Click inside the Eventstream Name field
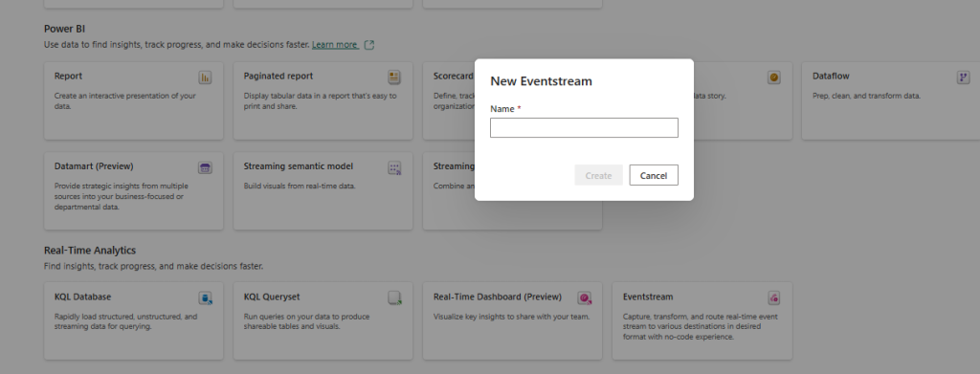 pyautogui.click(x=584, y=127)
